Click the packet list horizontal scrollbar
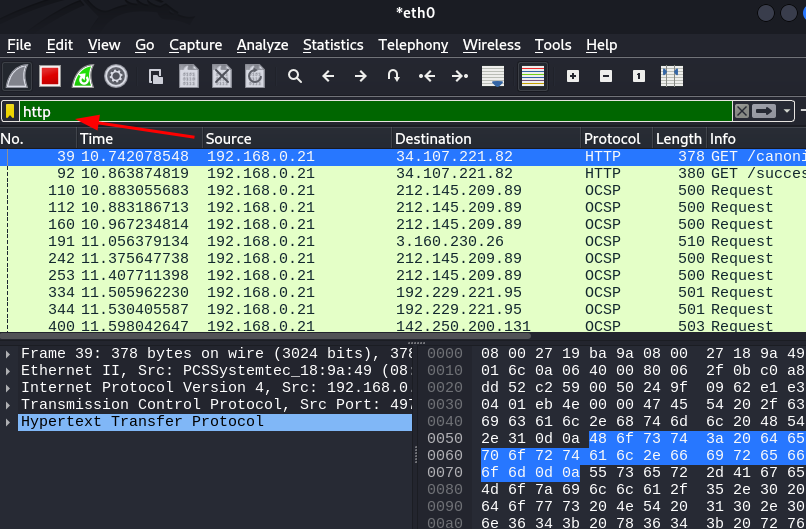The width and height of the screenshot is (806, 529). tap(265, 336)
